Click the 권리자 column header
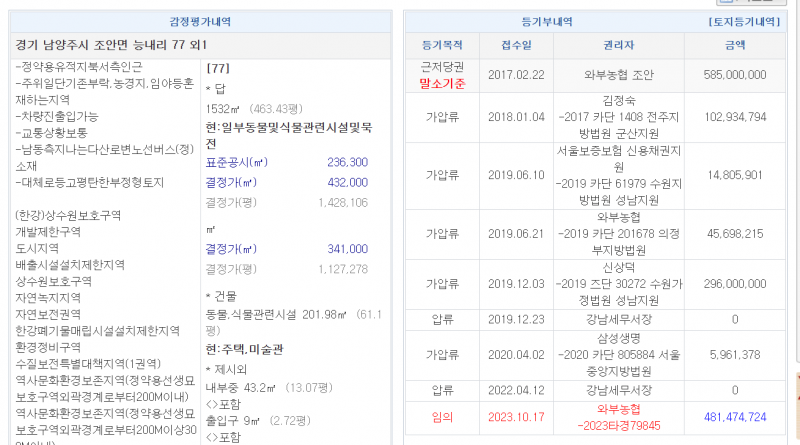Image resolution: width=800 pixels, height=445 pixels. [x=620, y=46]
